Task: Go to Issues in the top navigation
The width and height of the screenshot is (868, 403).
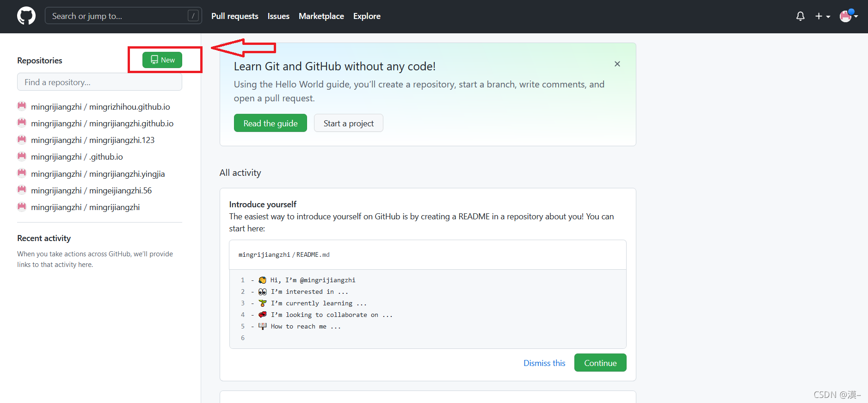Action: pyautogui.click(x=278, y=16)
